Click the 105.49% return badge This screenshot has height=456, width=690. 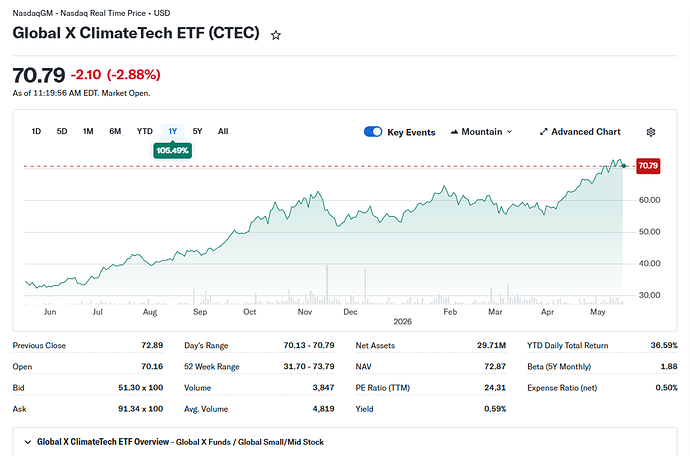click(172, 151)
